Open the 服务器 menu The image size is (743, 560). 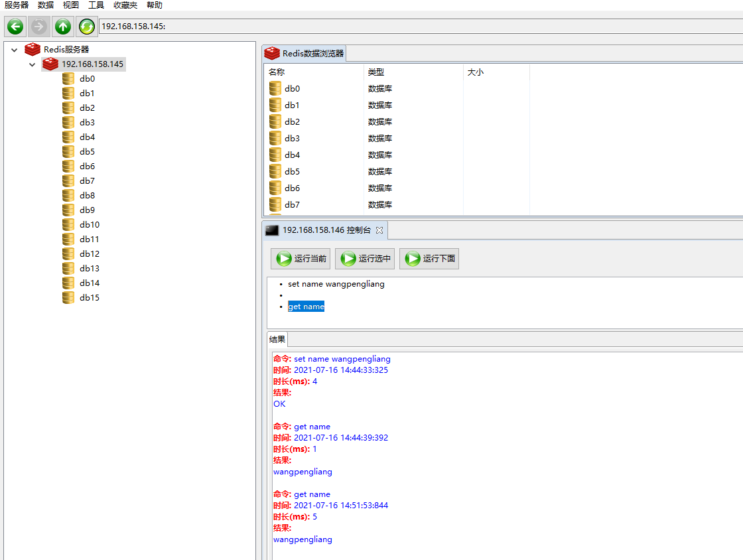click(x=17, y=5)
